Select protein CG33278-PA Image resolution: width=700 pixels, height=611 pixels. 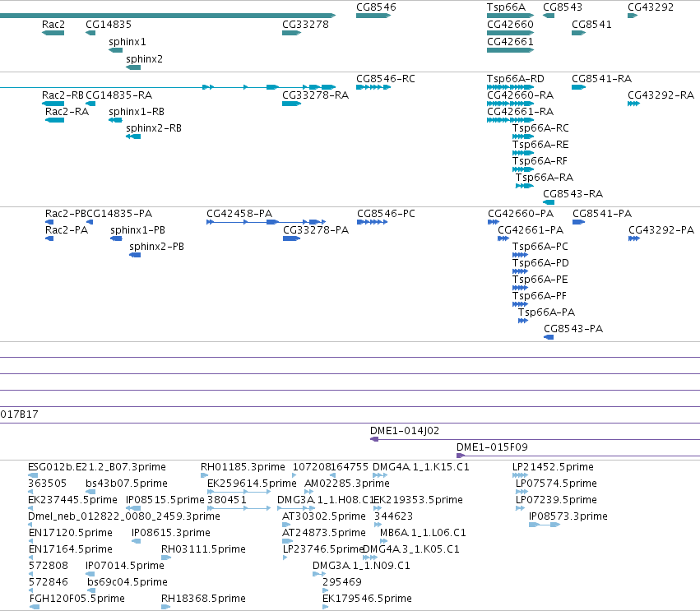[x=291, y=238]
